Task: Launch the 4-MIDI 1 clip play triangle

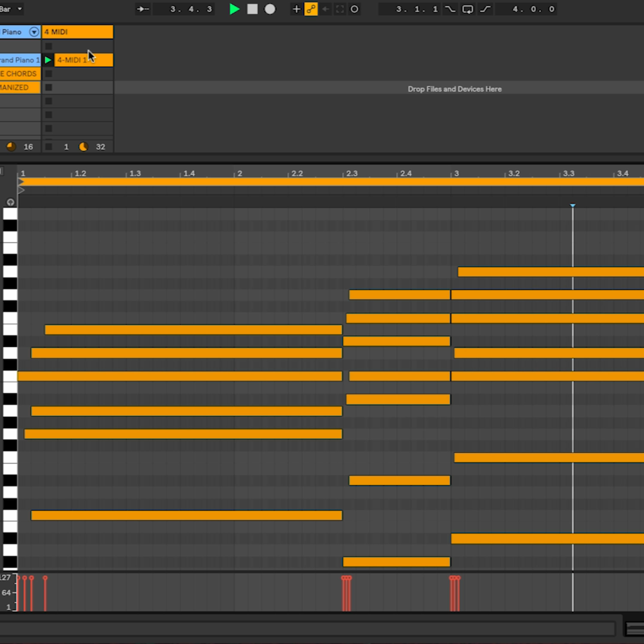Action: [48, 60]
